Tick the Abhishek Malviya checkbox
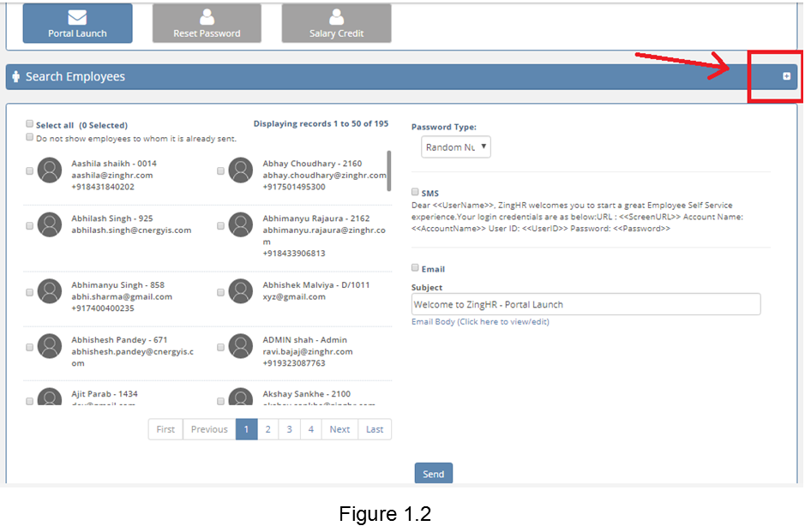Viewport: 805px width, 532px height. point(221,292)
